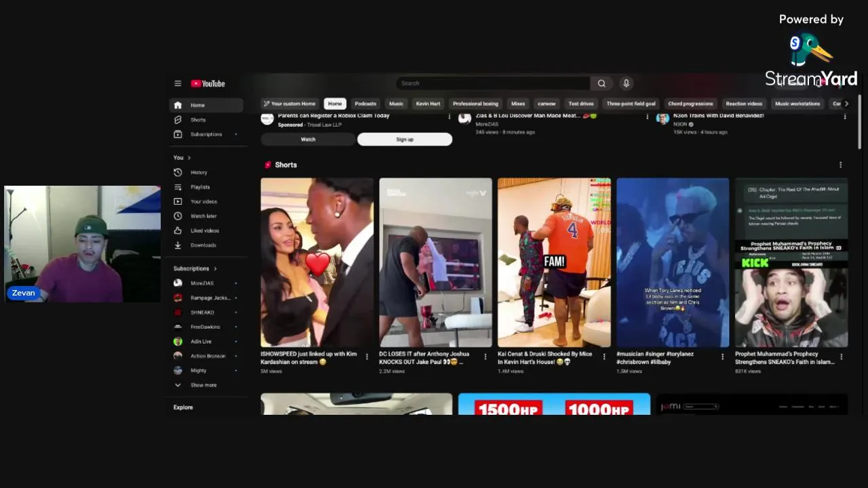Open Home in the sidebar
This screenshot has height=488, width=868.
coord(206,105)
